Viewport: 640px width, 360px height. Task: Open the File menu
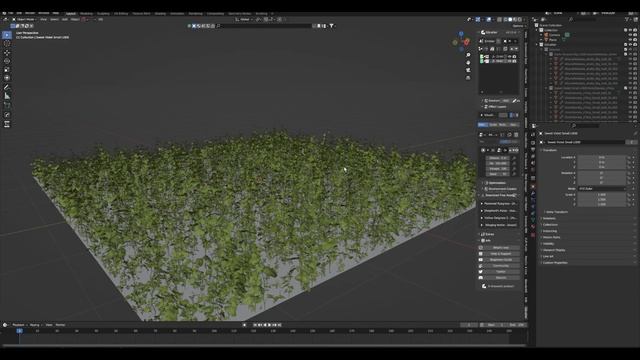[11, 13]
